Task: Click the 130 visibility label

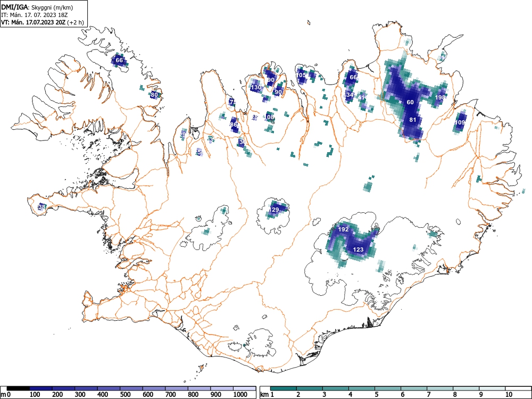Action: (x=256, y=88)
